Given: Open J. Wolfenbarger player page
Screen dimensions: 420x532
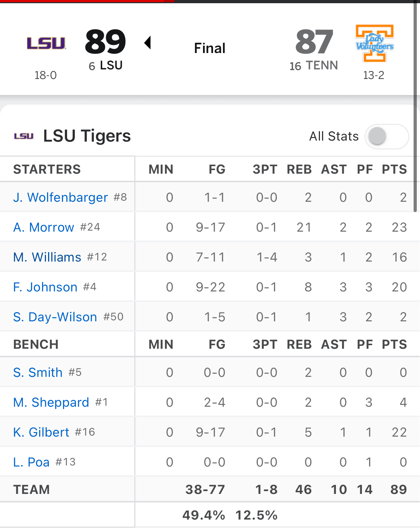Looking at the screenshot, I should [x=61, y=197].
